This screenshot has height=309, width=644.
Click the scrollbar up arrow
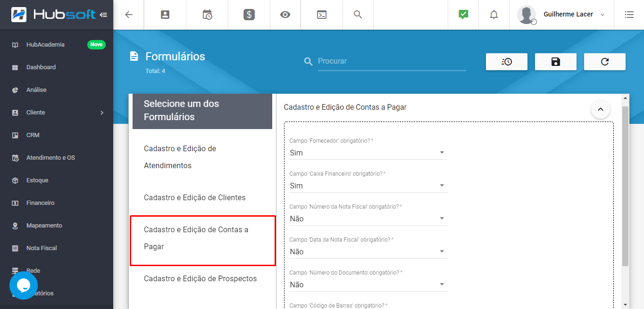pos(625,98)
